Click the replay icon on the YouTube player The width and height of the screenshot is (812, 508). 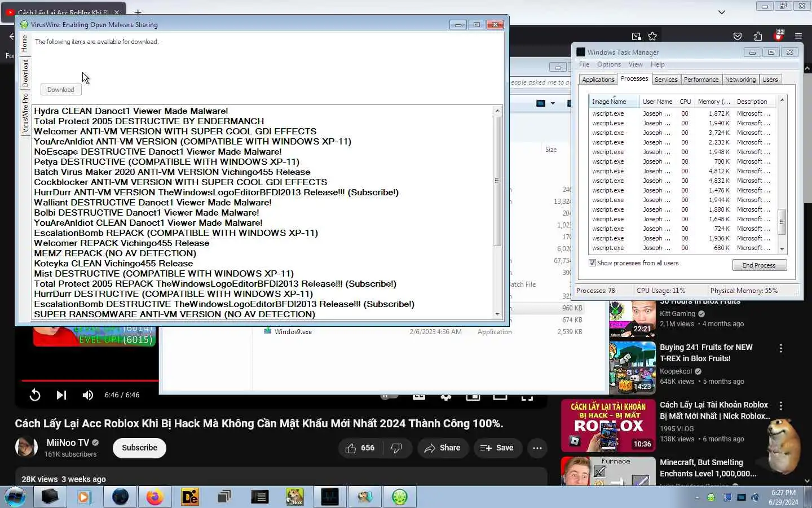click(35, 395)
